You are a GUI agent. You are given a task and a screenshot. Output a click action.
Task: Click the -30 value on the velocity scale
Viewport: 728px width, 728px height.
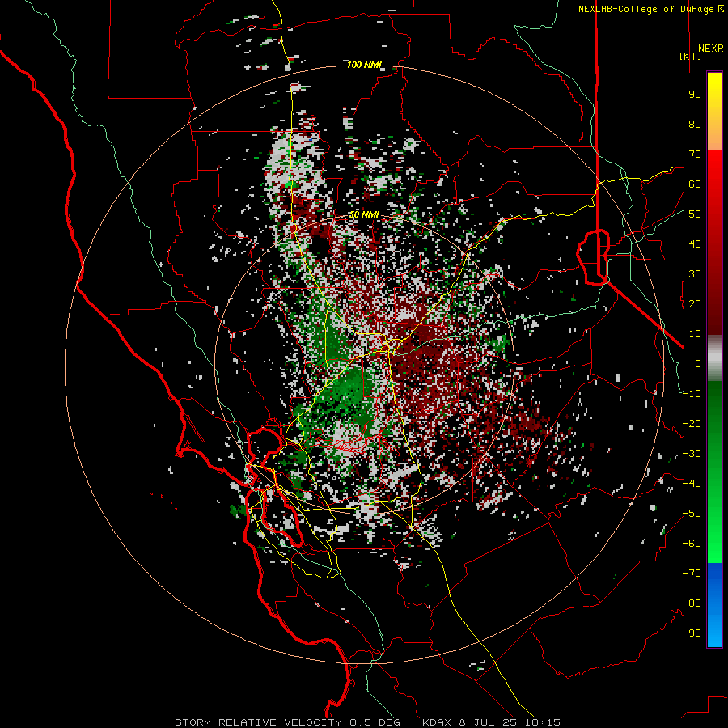[692, 454]
